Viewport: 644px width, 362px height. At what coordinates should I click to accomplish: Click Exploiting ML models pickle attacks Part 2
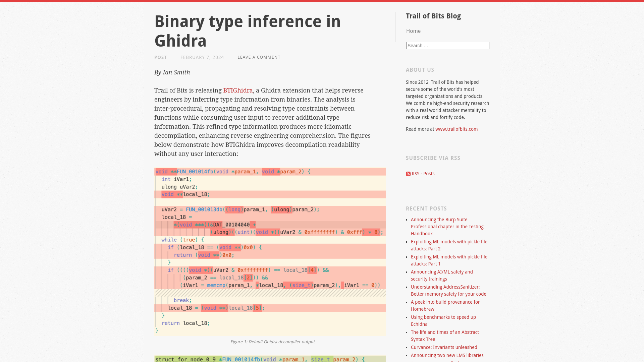(449, 245)
